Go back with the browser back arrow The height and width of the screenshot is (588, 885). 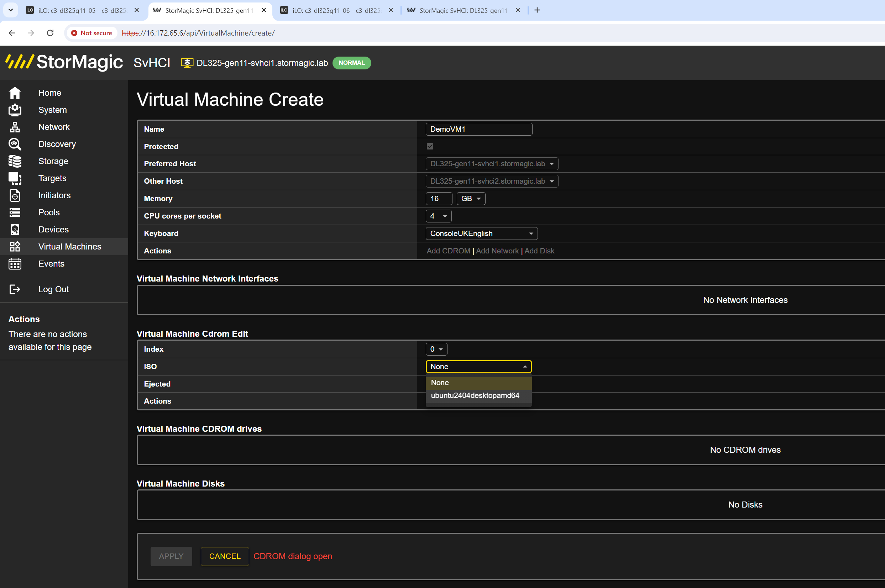[x=12, y=33]
